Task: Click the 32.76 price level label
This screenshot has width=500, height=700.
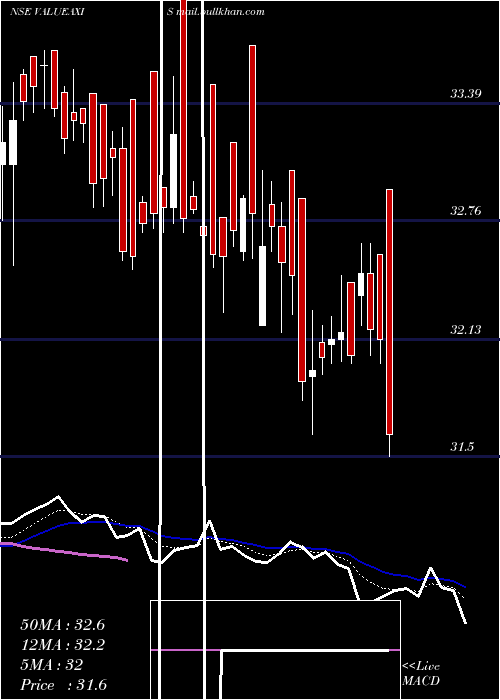Action: pos(466,211)
